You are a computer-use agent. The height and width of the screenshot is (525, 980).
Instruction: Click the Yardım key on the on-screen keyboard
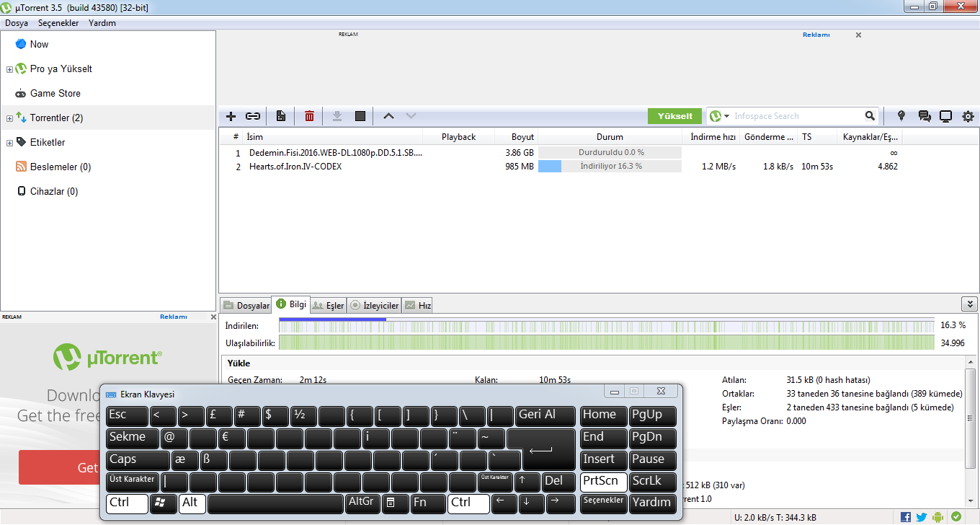coord(652,503)
